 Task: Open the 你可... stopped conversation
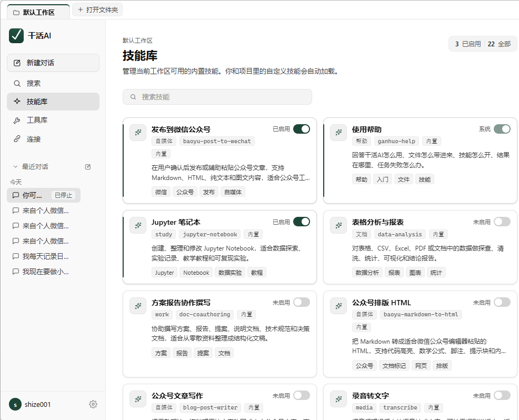click(x=44, y=195)
